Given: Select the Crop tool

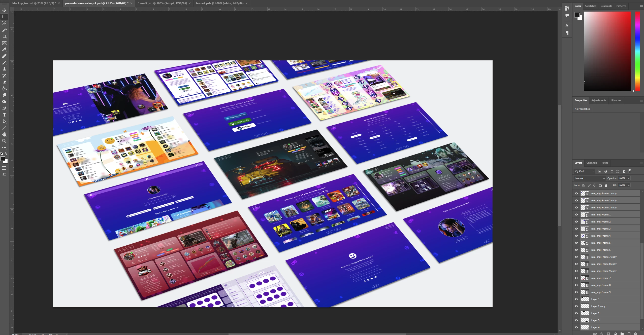Looking at the screenshot, I should (x=4, y=36).
